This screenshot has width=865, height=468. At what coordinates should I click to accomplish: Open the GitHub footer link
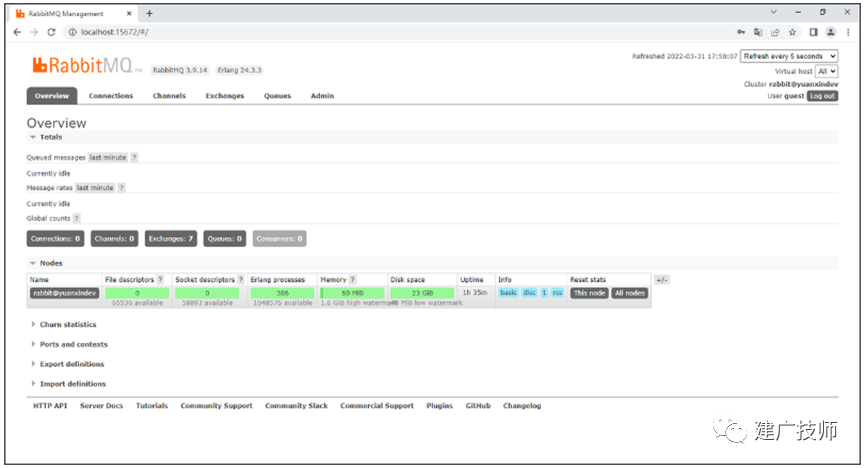point(478,406)
